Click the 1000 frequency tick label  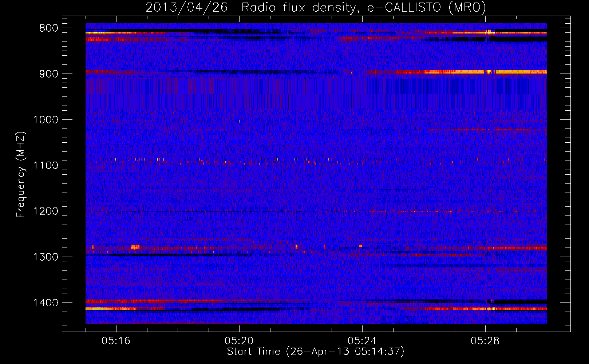[x=46, y=120]
